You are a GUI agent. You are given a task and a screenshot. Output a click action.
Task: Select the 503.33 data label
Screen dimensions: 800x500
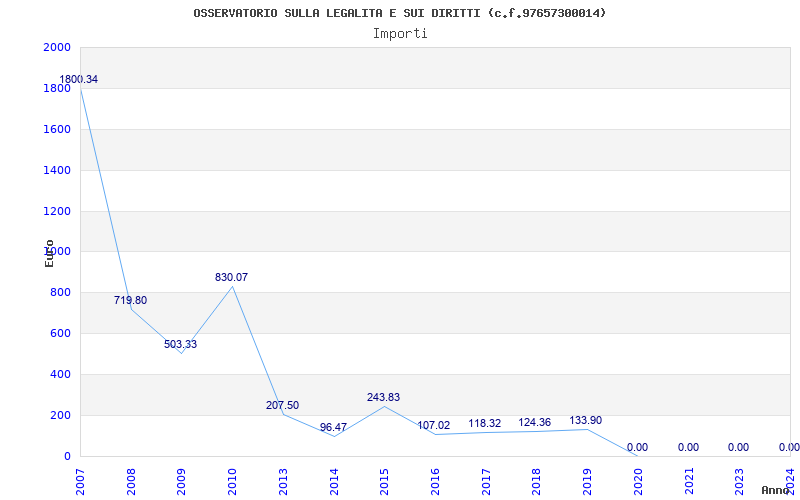[180, 344]
